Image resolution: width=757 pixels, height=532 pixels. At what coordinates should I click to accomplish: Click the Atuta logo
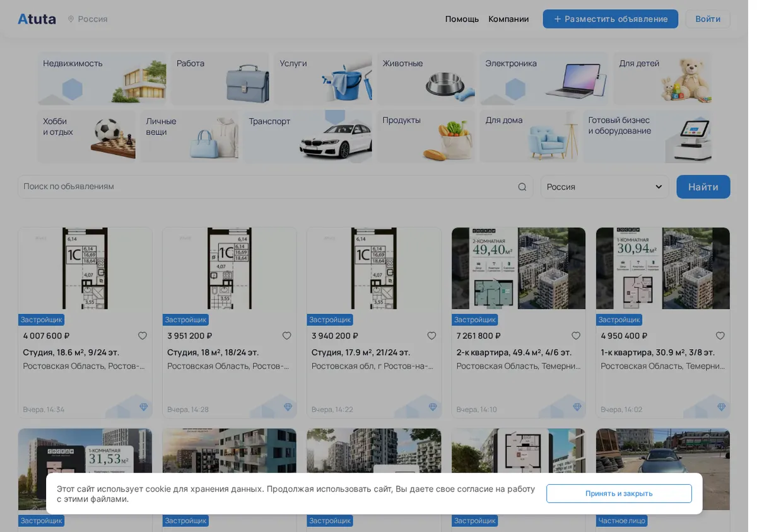[x=37, y=19]
